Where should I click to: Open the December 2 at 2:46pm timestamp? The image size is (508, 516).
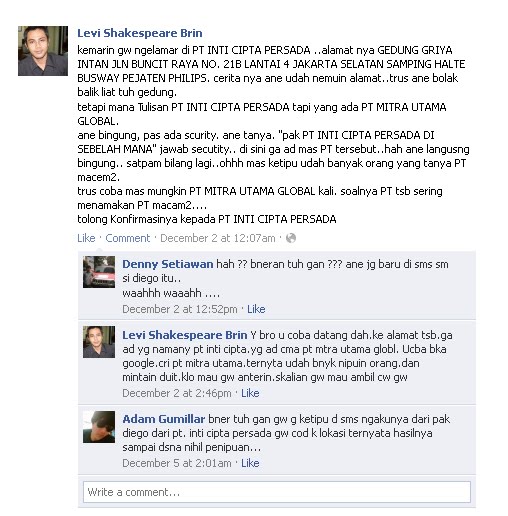pyautogui.click(x=177, y=393)
